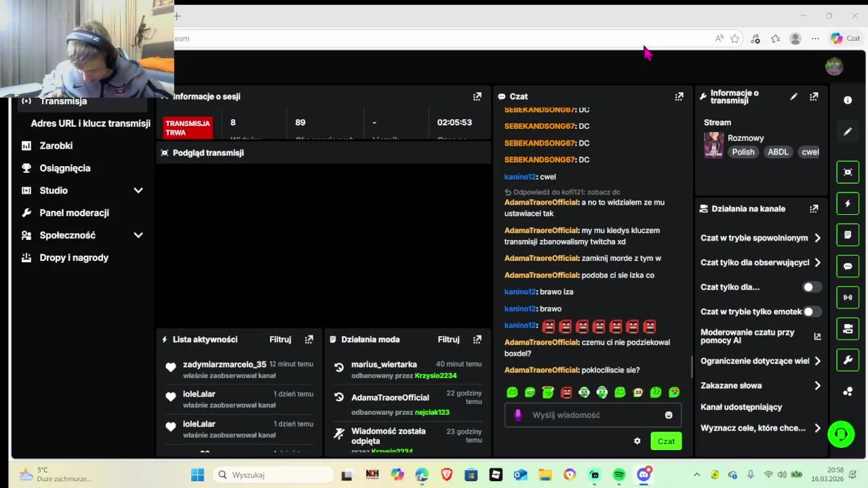Click the profile avatar in the dashboard header
This screenshot has width=868, height=488.
click(x=834, y=66)
